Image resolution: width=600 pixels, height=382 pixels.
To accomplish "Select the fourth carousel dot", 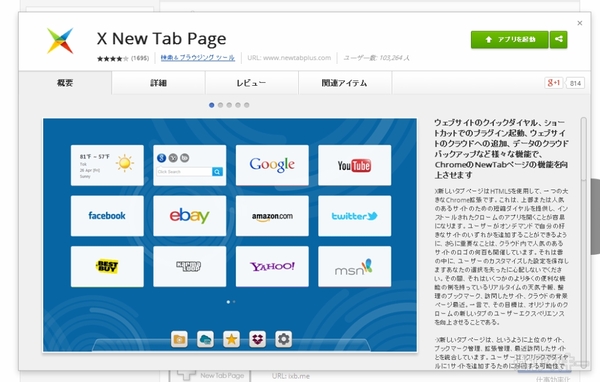I will 238,105.
